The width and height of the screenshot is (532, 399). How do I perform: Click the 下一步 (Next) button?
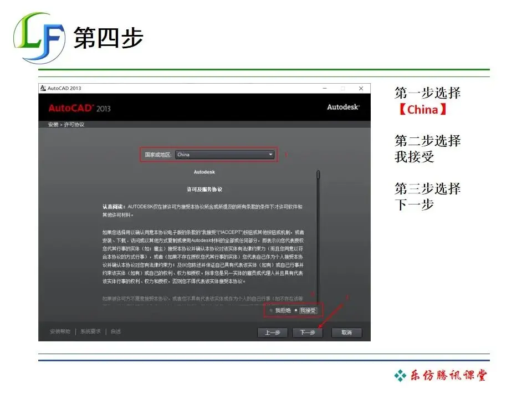308,332
